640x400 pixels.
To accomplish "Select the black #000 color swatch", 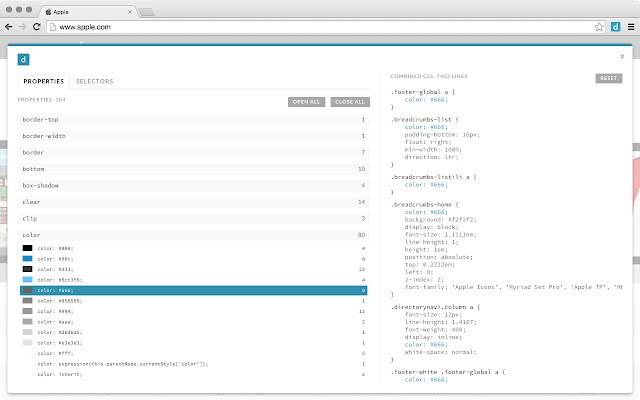I will (x=28, y=248).
